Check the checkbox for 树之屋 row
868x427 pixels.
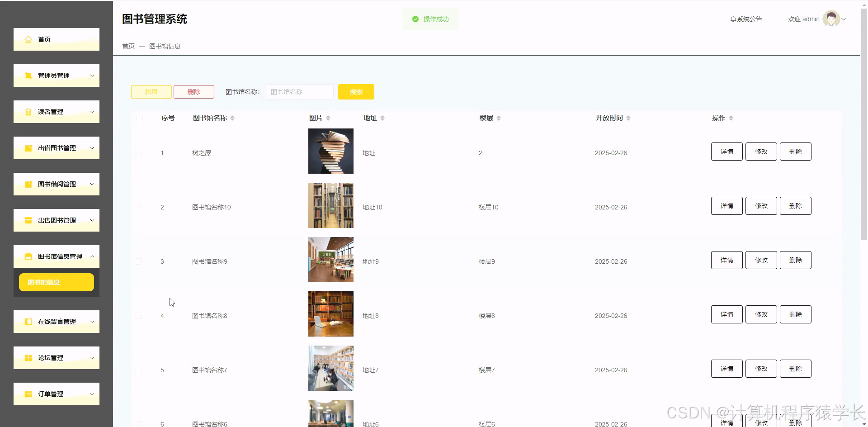coord(139,153)
